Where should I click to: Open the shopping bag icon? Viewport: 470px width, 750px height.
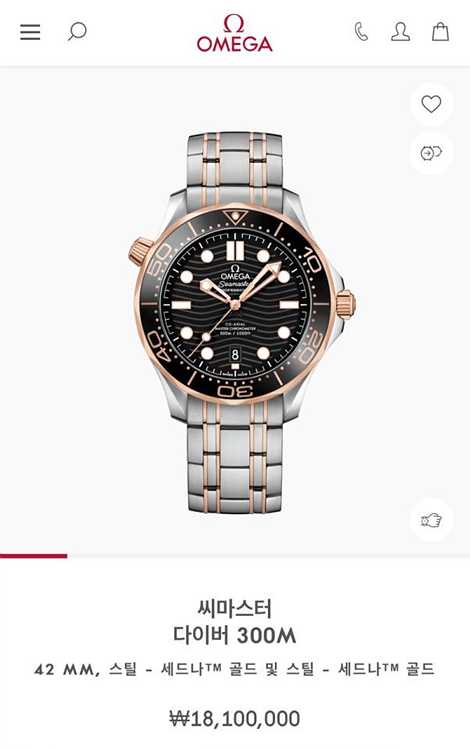[440, 32]
